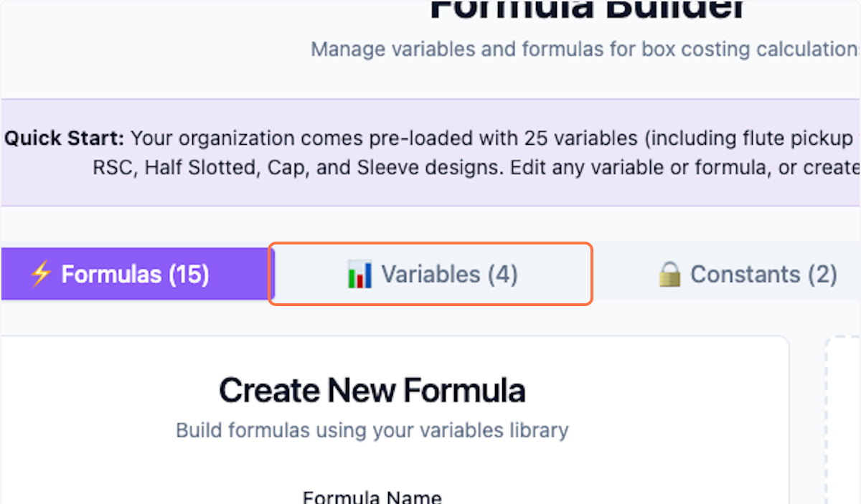Viewport: 861px width, 504px height.
Task: Click the Quick Start information banner
Action: pos(430,152)
